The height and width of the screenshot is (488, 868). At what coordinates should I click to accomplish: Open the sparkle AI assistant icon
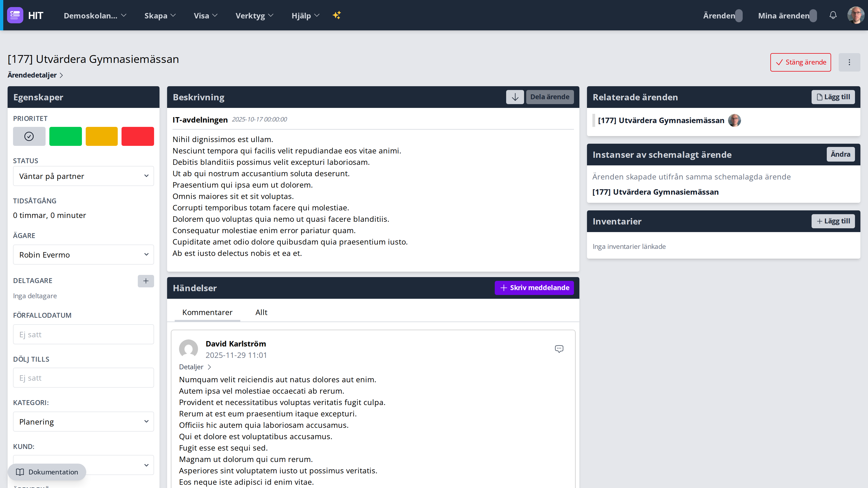pyautogui.click(x=337, y=15)
